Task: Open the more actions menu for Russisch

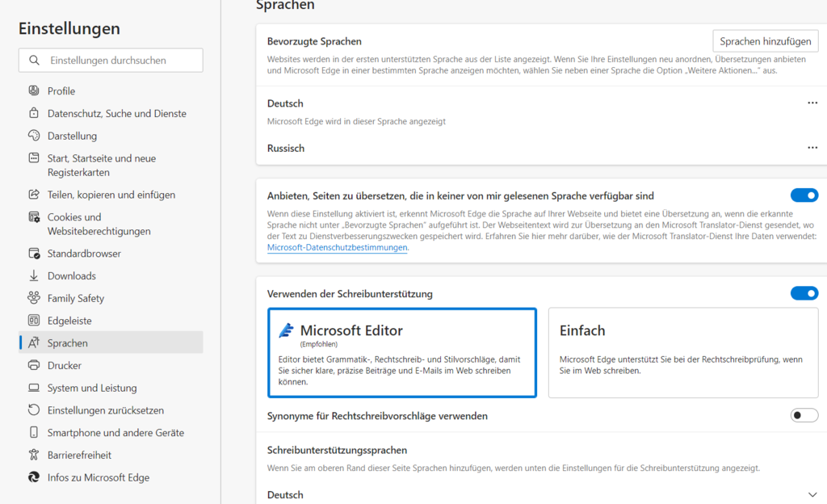Action: (812, 148)
